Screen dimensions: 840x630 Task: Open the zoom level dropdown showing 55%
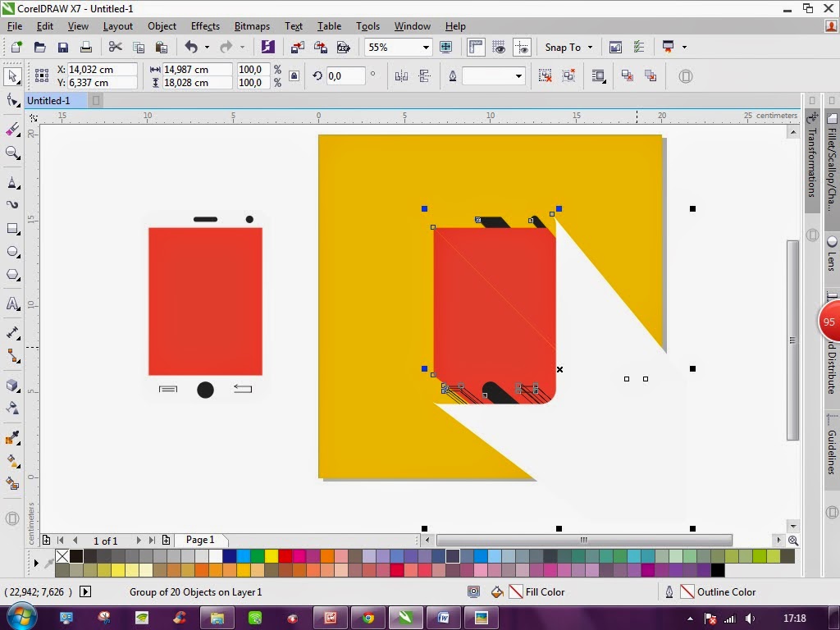coord(425,47)
